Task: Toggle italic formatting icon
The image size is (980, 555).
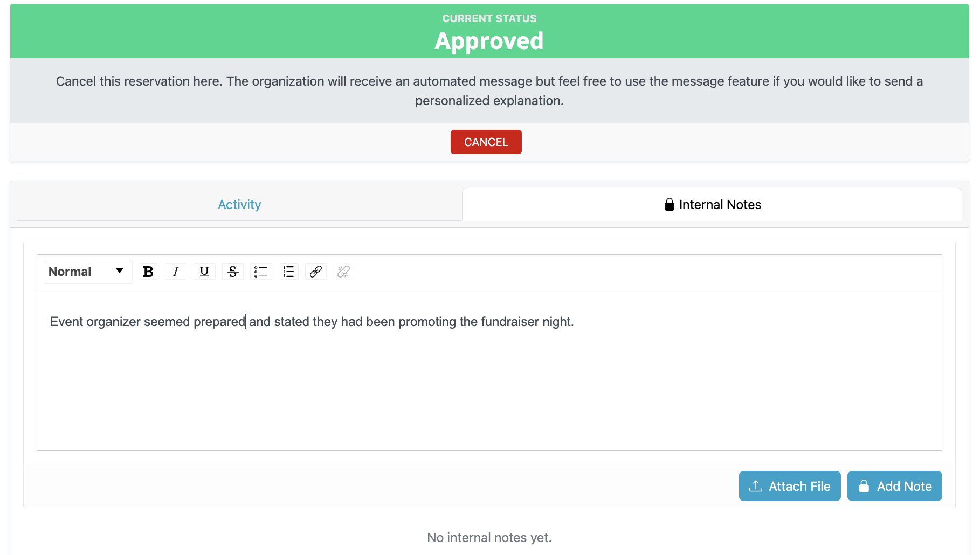Action: (x=176, y=272)
